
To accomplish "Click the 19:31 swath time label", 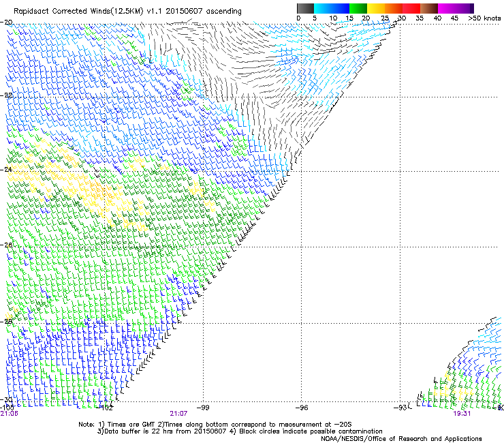I will pyautogui.click(x=462, y=414).
